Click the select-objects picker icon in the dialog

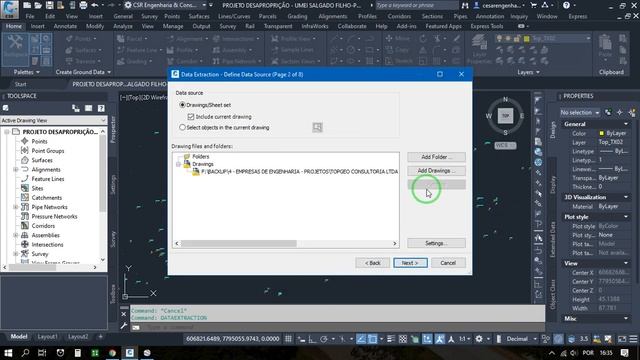click(317, 127)
